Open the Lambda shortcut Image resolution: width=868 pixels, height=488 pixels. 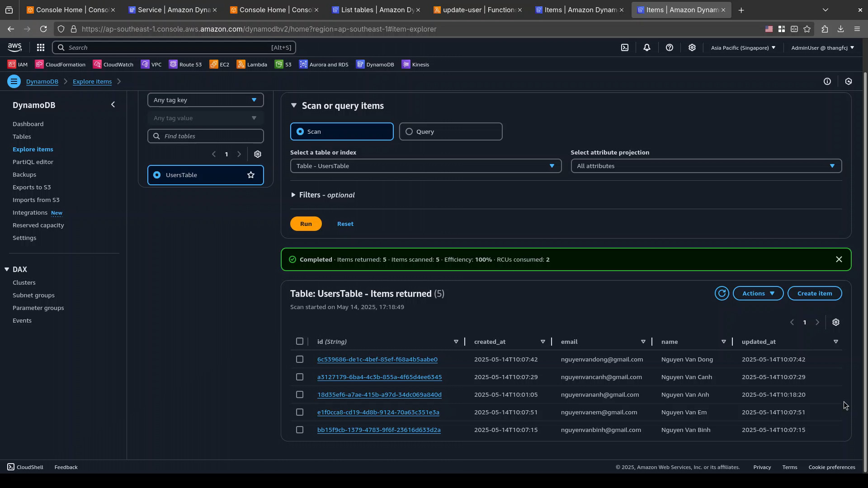252,64
